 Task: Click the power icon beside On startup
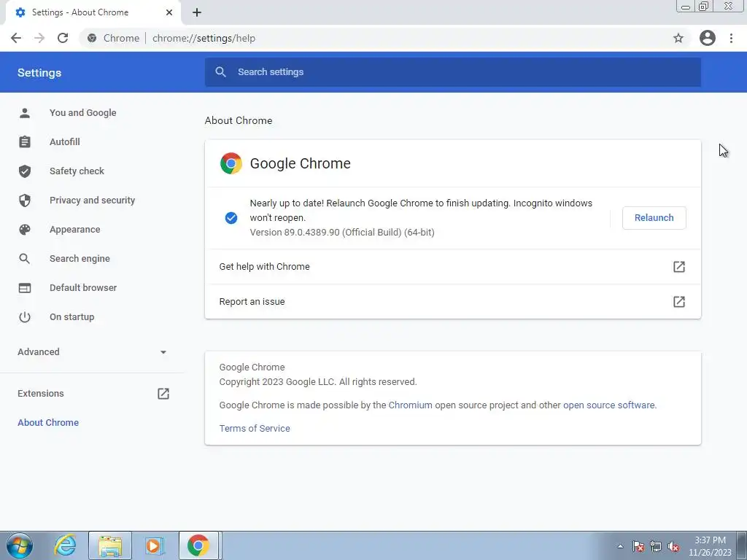point(25,317)
